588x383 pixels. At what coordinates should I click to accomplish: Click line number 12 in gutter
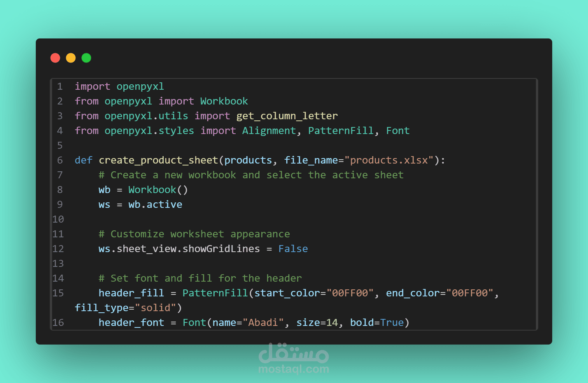pos(58,249)
